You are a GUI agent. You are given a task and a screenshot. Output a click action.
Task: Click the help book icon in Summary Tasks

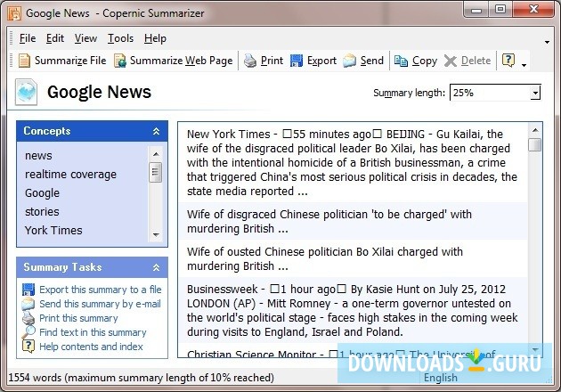(x=28, y=347)
